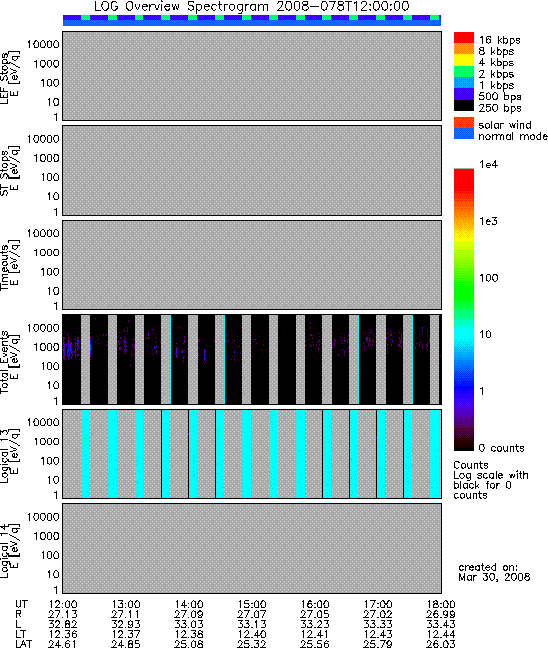Click the 1 kbps blue legend swatch
Viewport: 548px width, 648px height.
coord(464,83)
